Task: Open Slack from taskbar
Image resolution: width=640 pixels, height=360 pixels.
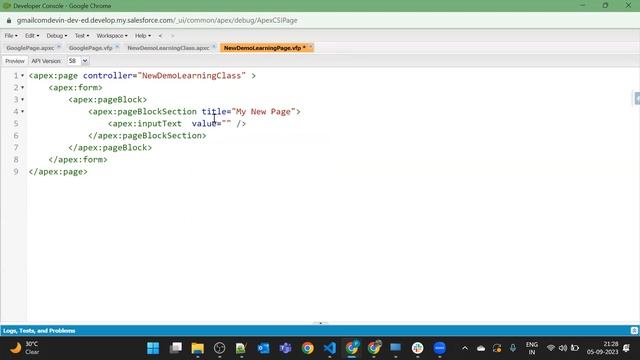Action: click(x=418, y=348)
